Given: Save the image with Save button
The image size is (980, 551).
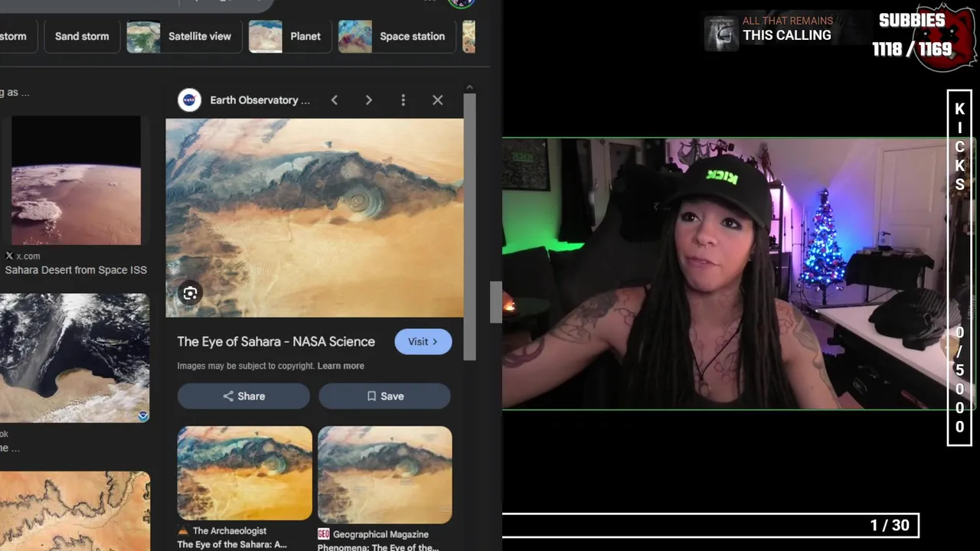Looking at the screenshot, I should tap(384, 396).
